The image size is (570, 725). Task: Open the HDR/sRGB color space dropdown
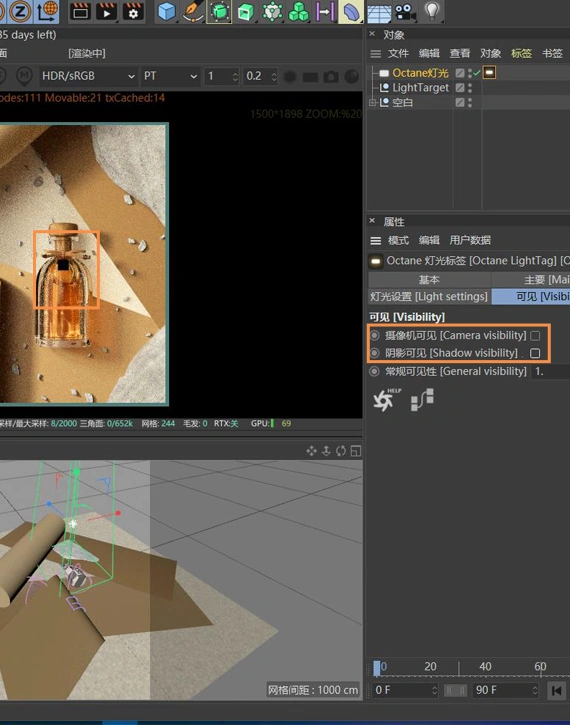point(88,76)
